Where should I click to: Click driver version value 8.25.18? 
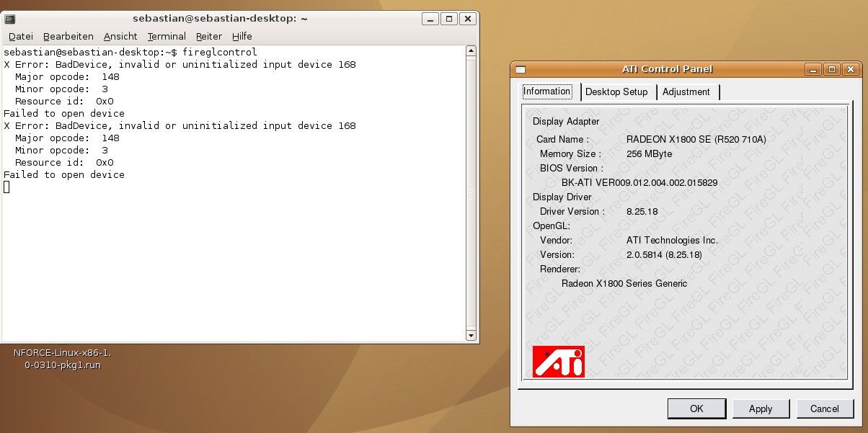click(x=642, y=211)
